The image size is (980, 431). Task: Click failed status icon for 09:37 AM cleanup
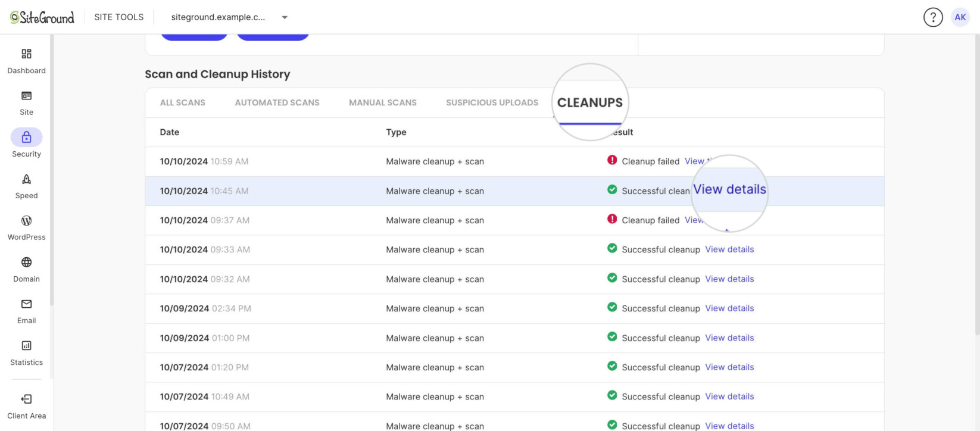point(612,219)
